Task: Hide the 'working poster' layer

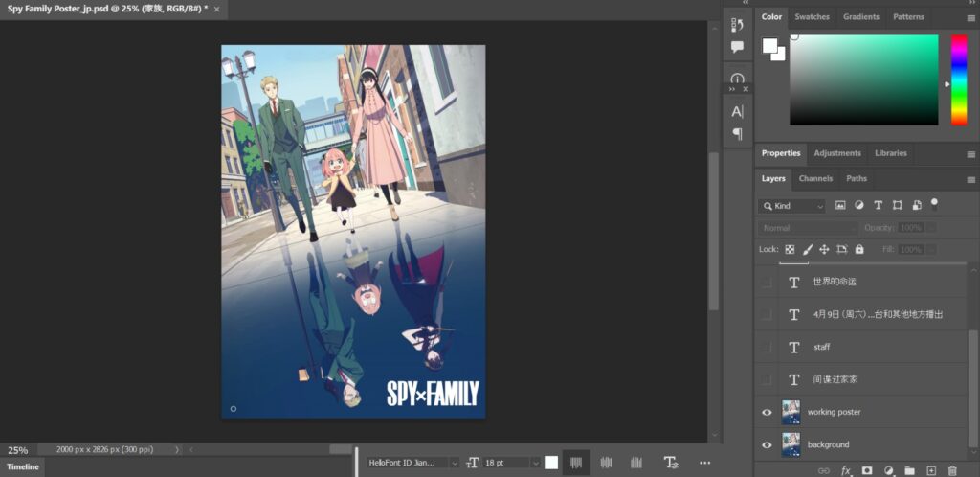Action: [766, 412]
